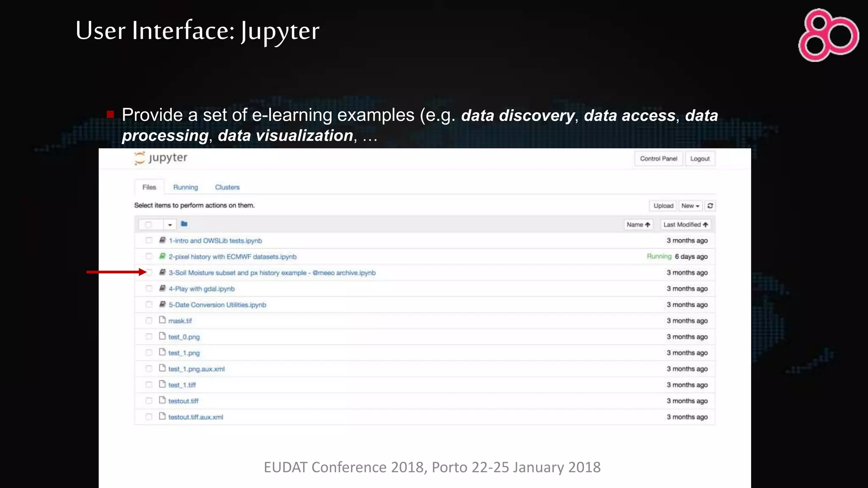Toggle the select-all checkbox in the header
The width and height of the screenshot is (868, 488).
pyautogui.click(x=148, y=225)
